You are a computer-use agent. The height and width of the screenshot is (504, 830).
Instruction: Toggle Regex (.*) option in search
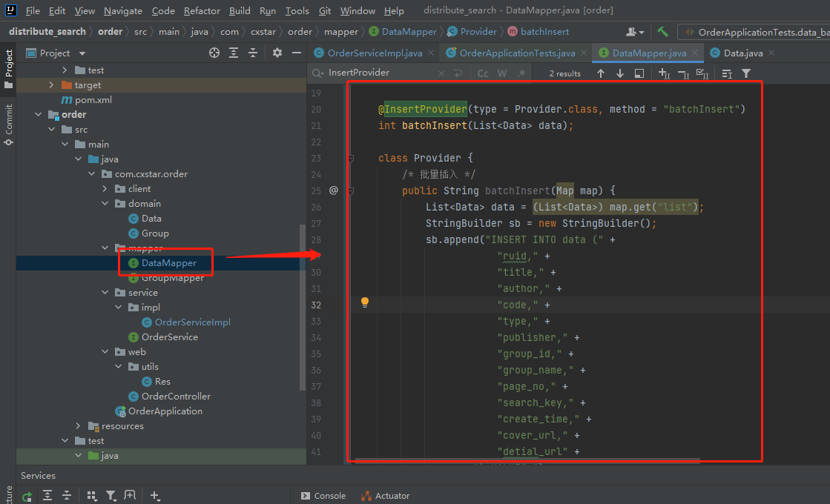[x=521, y=73]
